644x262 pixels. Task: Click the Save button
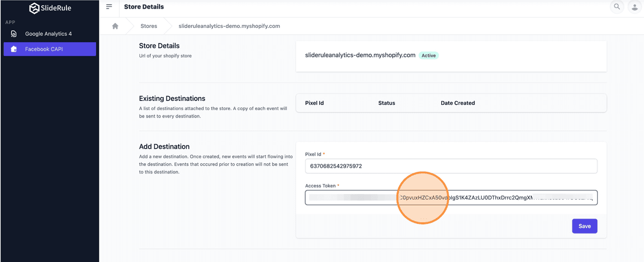tap(584, 226)
